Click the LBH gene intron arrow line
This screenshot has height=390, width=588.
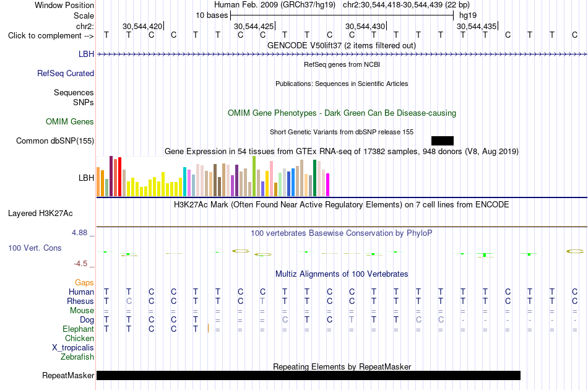342,54
